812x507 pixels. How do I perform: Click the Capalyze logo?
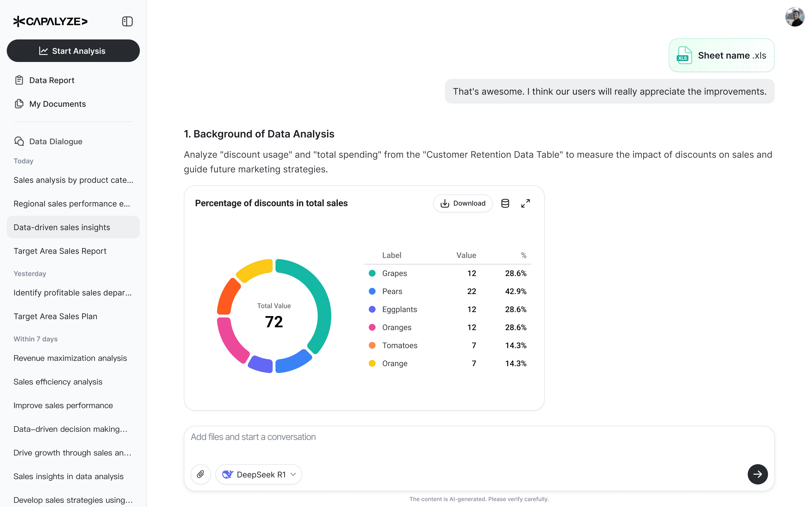pyautogui.click(x=50, y=21)
